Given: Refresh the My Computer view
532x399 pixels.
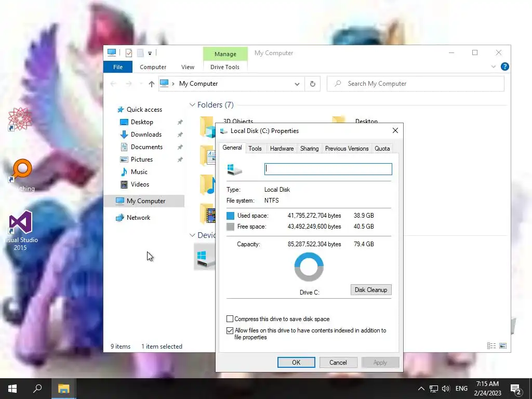Looking at the screenshot, I should tap(312, 84).
